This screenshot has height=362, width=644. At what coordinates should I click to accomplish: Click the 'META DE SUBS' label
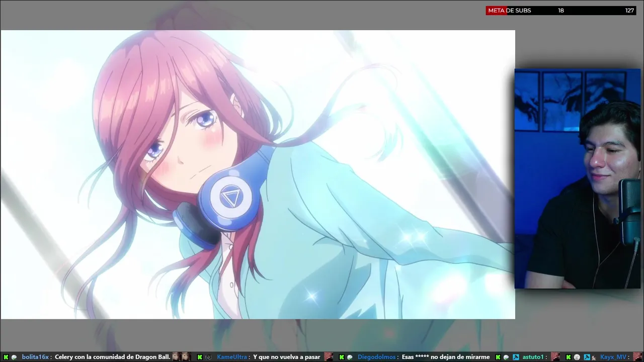(x=509, y=11)
